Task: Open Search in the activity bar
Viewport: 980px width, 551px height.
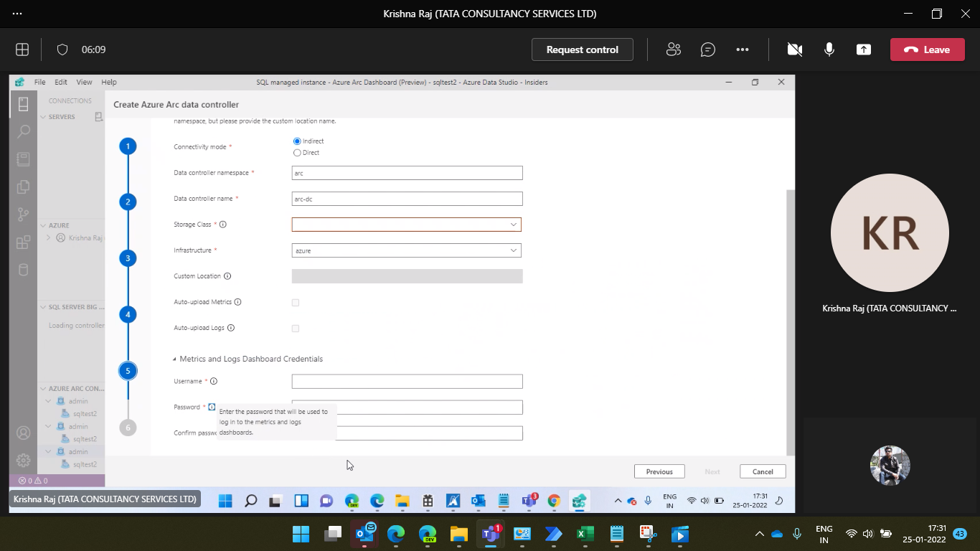Action: 23,132
